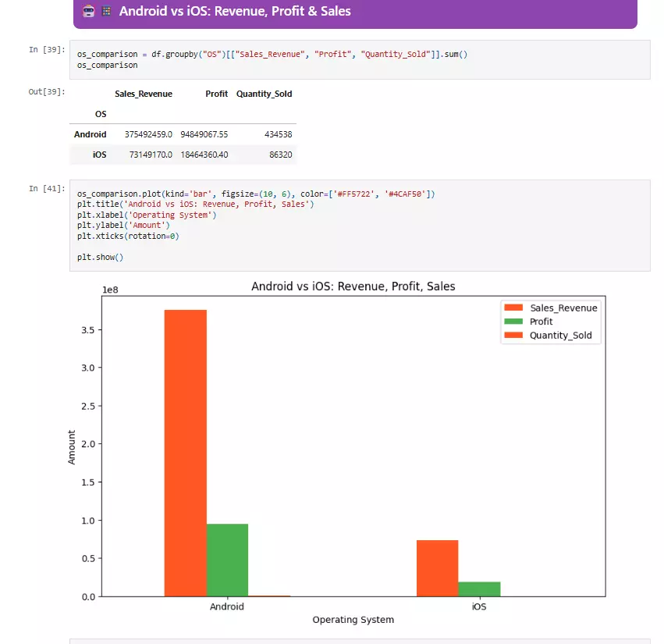Click the Sales_Revenue legend swatch
This screenshot has width=664, height=644.
click(x=513, y=308)
